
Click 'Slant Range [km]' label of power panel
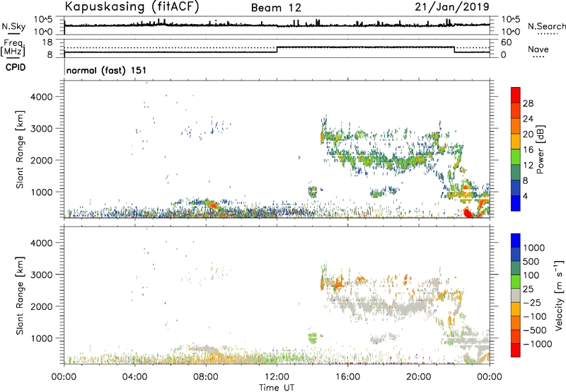tap(20, 149)
